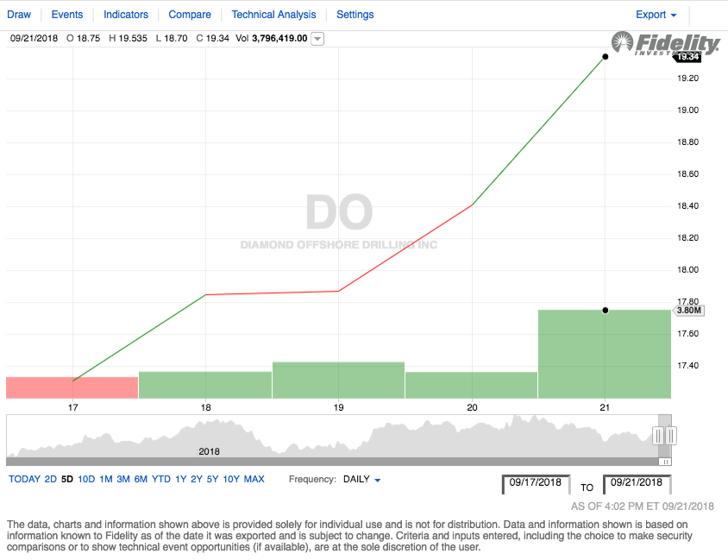Select the 2Y time range
Screen dimensions: 728x560
click(x=197, y=479)
